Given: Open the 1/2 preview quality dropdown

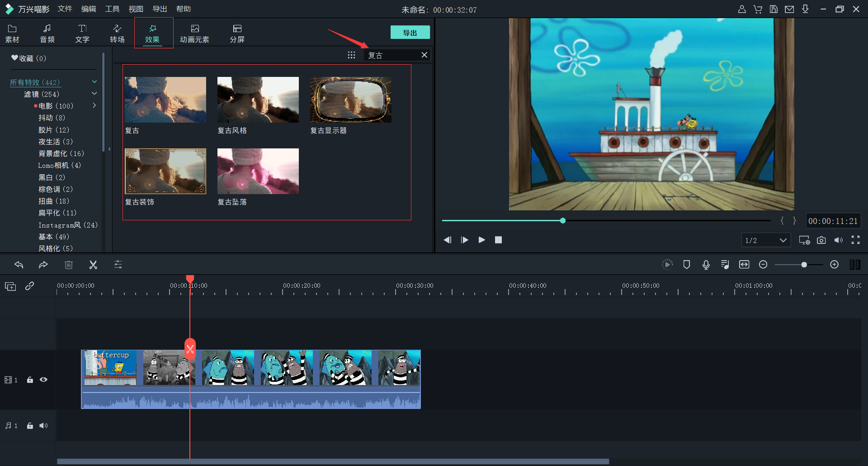Looking at the screenshot, I should (x=766, y=240).
